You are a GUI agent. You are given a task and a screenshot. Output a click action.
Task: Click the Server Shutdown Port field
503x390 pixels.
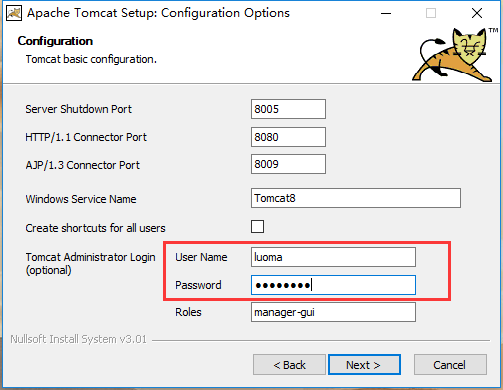(288, 109)
